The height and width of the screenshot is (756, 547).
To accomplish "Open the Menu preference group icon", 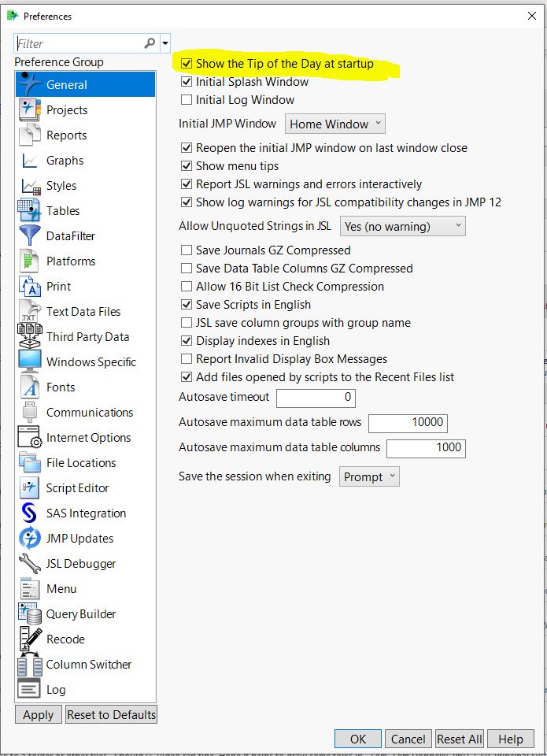I will tap(30, 589).
